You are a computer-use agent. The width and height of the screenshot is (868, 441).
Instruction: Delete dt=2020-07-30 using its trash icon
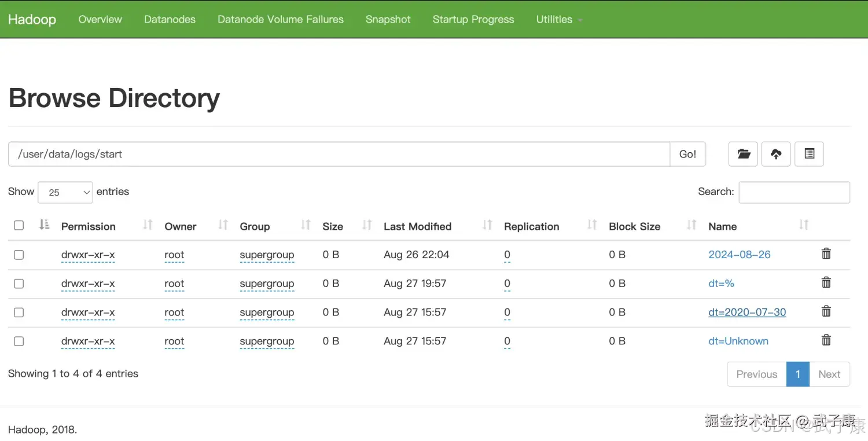pos(826,312)
